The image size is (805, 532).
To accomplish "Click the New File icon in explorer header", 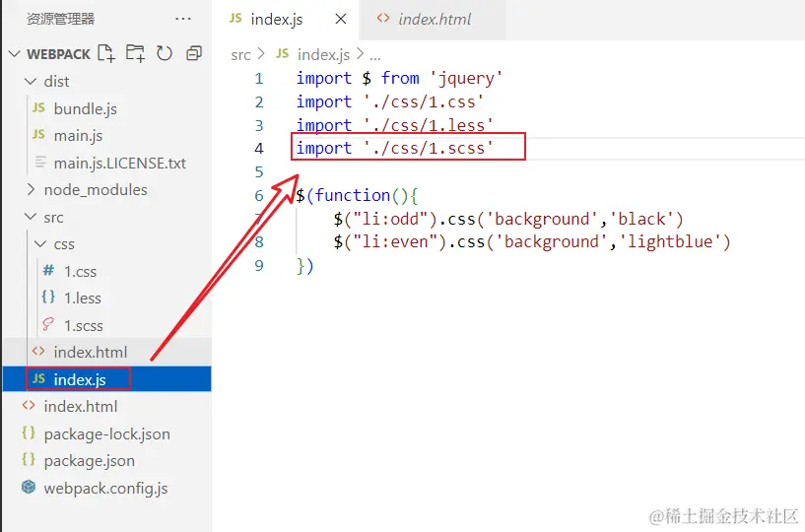I will click(106, 53).
